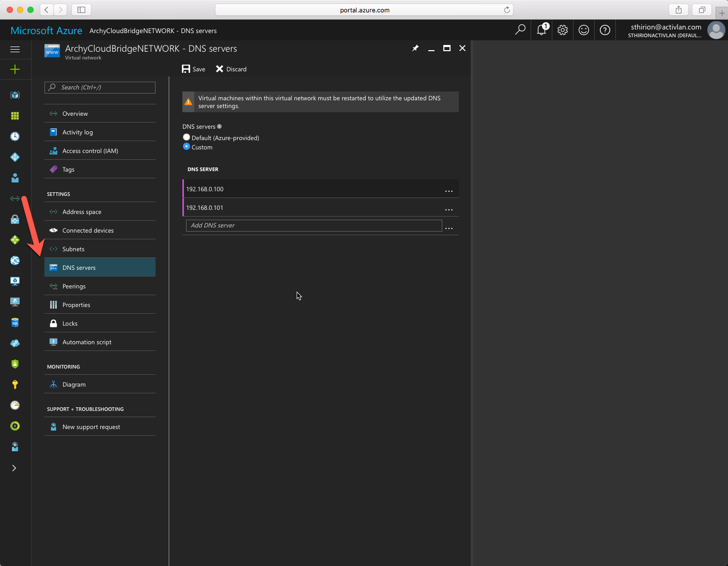The image size is (728, 566).
Task: Open the clock Recent sidebar icon
Action: (15, 136)
